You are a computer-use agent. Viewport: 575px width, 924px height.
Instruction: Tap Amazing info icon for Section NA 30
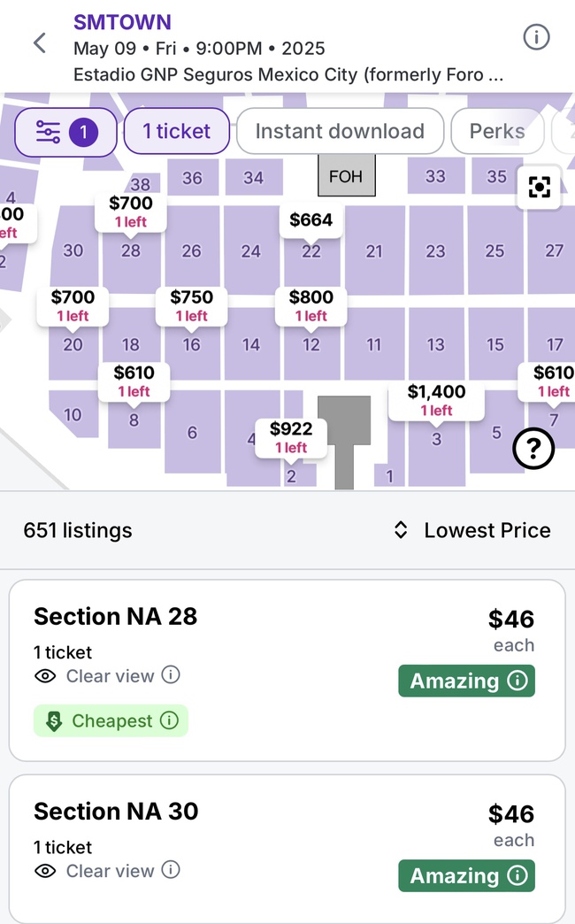click(x=518, y=875)
